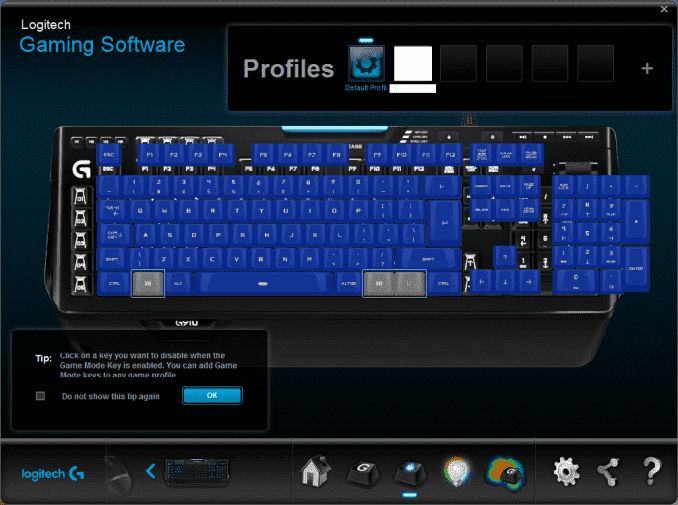The width and height of the screenshot is (678, 505).
Task: Select the second white profile slot
Action: [x=412, y=63]
